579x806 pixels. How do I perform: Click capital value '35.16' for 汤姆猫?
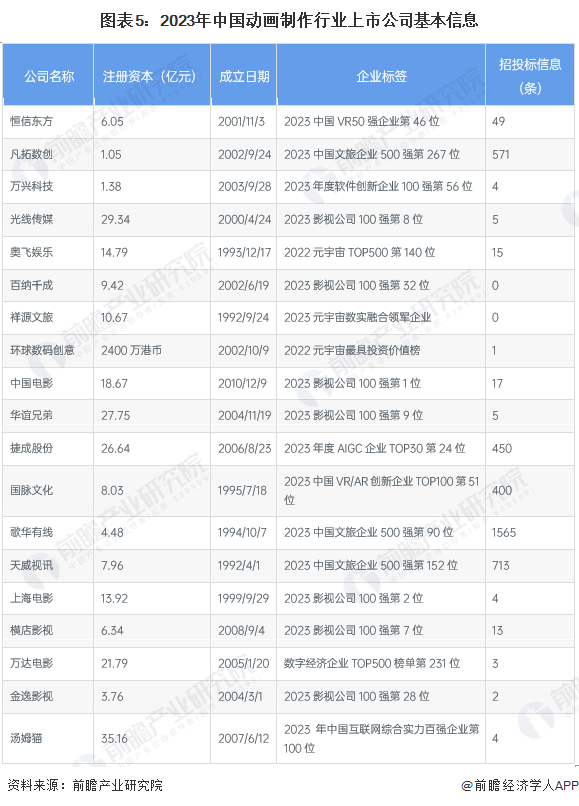[x=114, y=739]
